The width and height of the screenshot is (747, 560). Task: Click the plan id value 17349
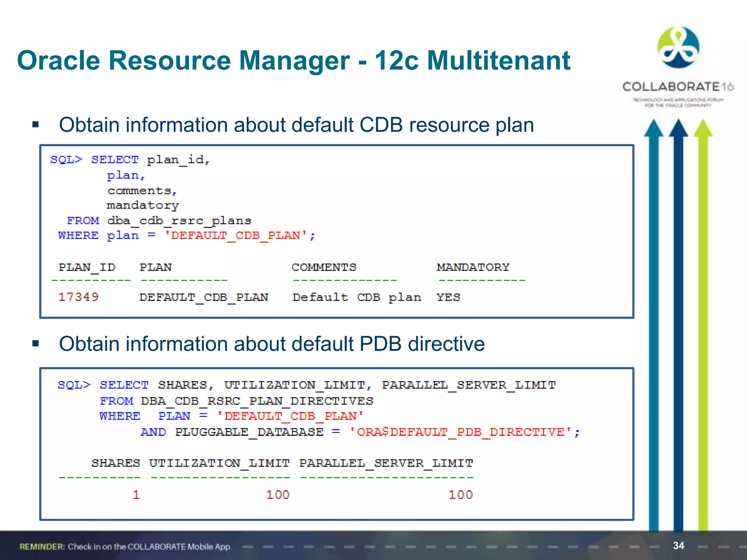(78, 297)
